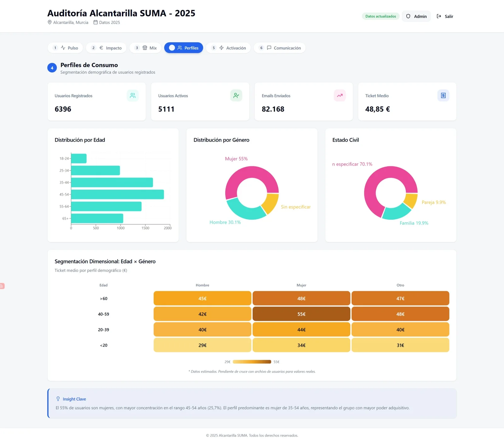This screenshot has width=504, height=442.
Task: Click the Datos actualizados badge
Action: [381, 16]
